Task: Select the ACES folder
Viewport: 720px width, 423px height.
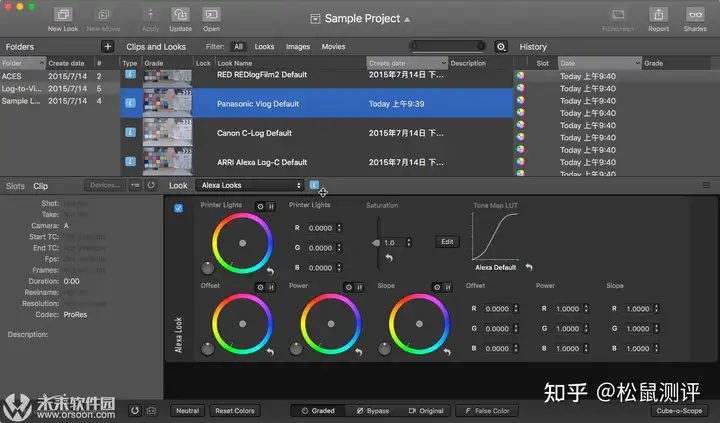Action: (x=60, y=76)
